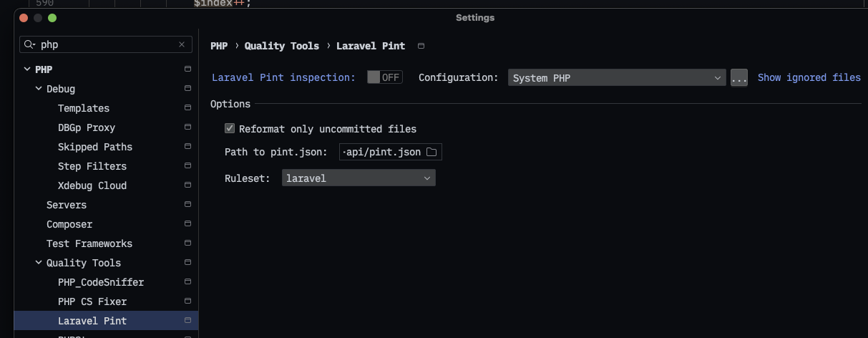Toggle Laravel Pint inspection OFF switch
The image size is (868, 338).
385,77
